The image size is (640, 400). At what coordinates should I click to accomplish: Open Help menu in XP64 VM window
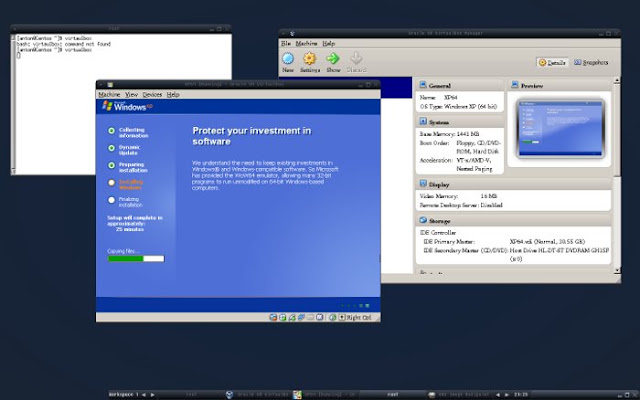pyautogui.click(x=173, y=94)
